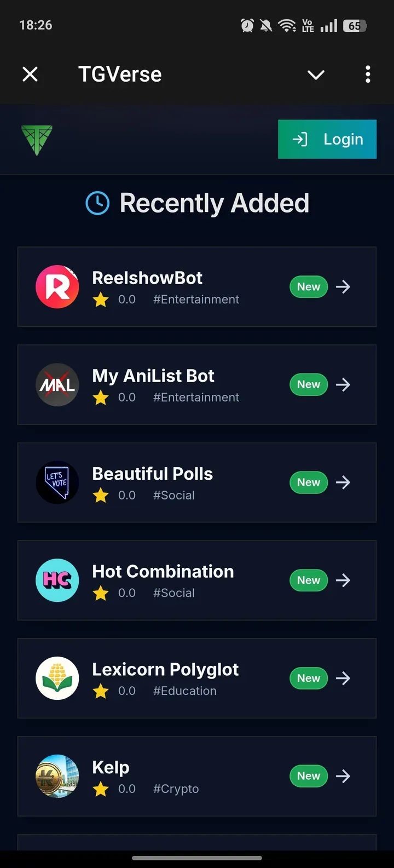Click the 0.0 rating next to Lexicorn Polyglot
394x868 pixels.
(127, 691)
